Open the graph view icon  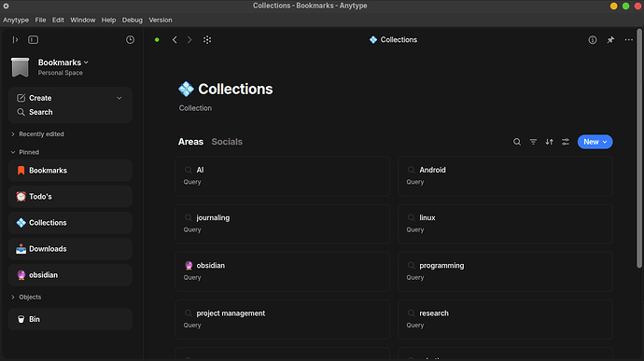(x=207, y=40)
